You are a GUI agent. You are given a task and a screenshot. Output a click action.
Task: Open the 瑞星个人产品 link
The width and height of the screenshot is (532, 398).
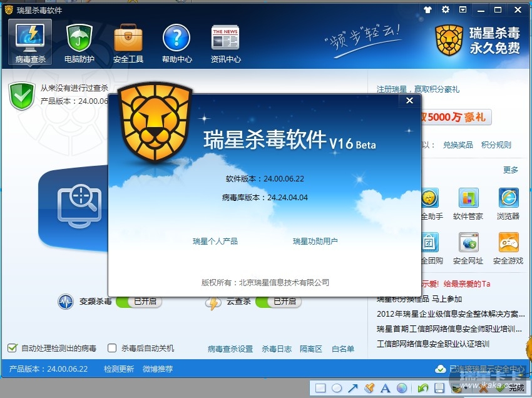point(215,242)
